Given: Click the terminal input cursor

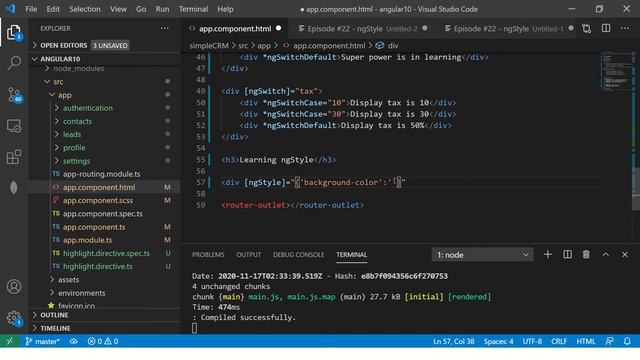Looking at the screenshot, I should (x=194, y=328).
